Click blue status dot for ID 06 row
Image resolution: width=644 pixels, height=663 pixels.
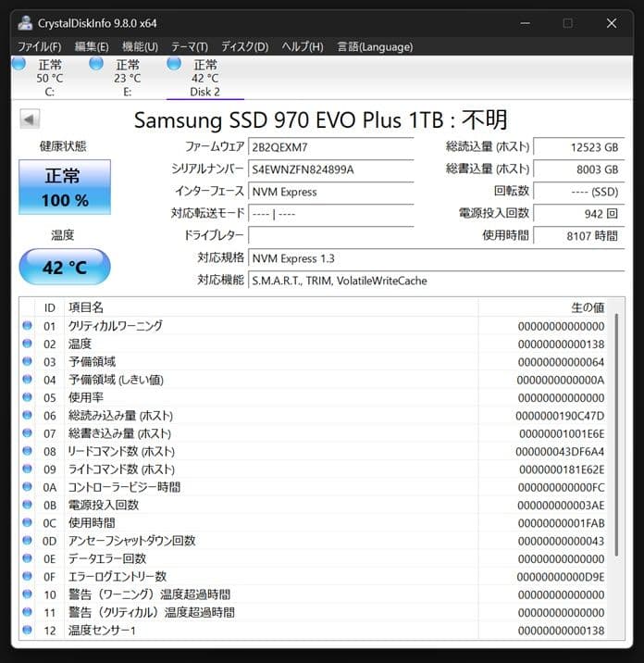point(27,415)
